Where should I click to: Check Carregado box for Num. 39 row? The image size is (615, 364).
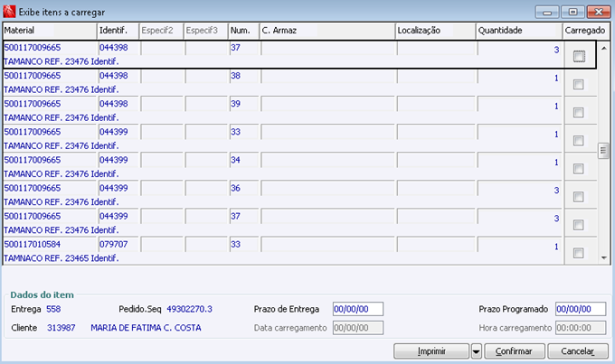(x=578, y=113)
